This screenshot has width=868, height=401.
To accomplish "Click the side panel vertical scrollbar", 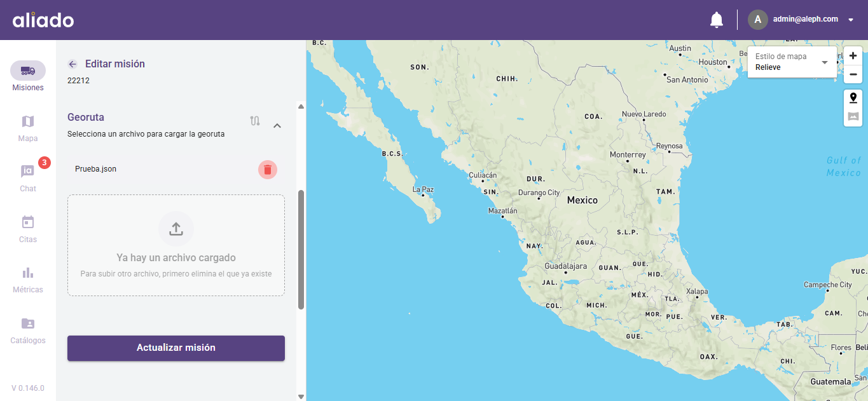I will click(x=301, y=249).
